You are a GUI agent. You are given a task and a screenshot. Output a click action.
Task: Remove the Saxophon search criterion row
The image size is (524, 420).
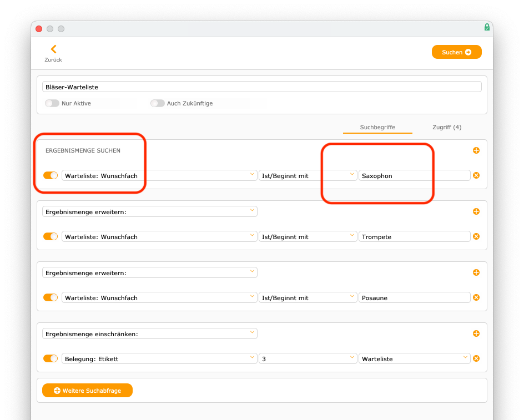pos(476,176)
